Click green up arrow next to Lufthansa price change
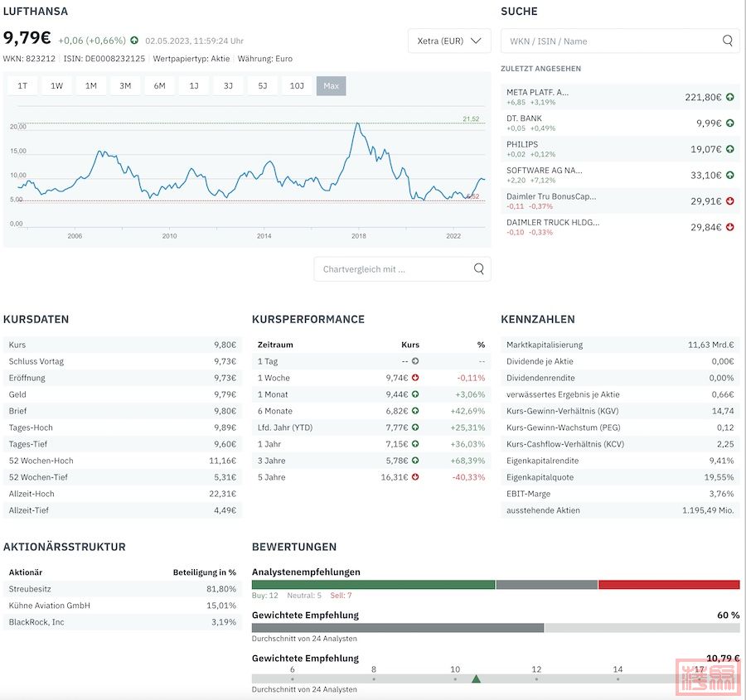 click(134, 41)
